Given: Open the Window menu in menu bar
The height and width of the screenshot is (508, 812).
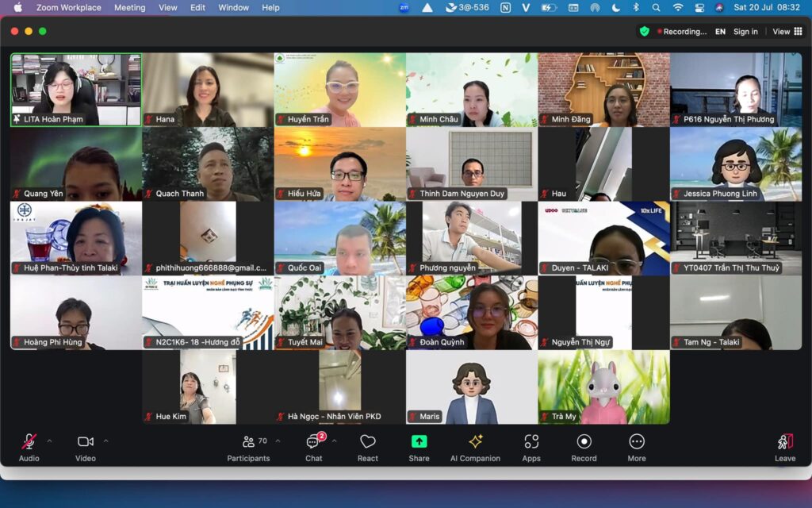Looking at the screenshot, I should (233, 7).
